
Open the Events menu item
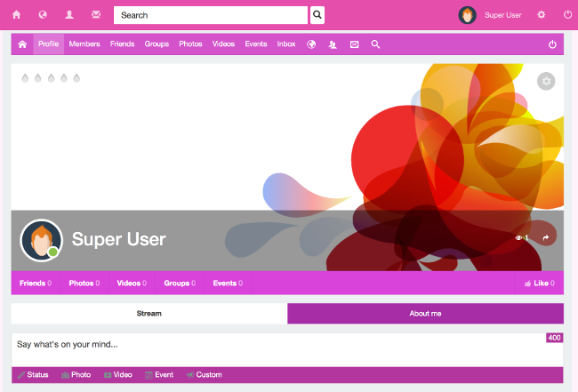(256, 44)
